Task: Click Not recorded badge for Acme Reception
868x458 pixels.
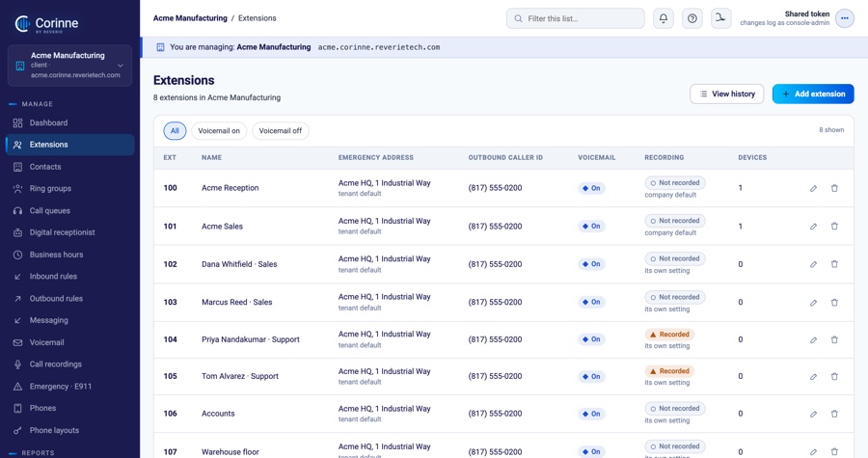Action: click(675, 182)
